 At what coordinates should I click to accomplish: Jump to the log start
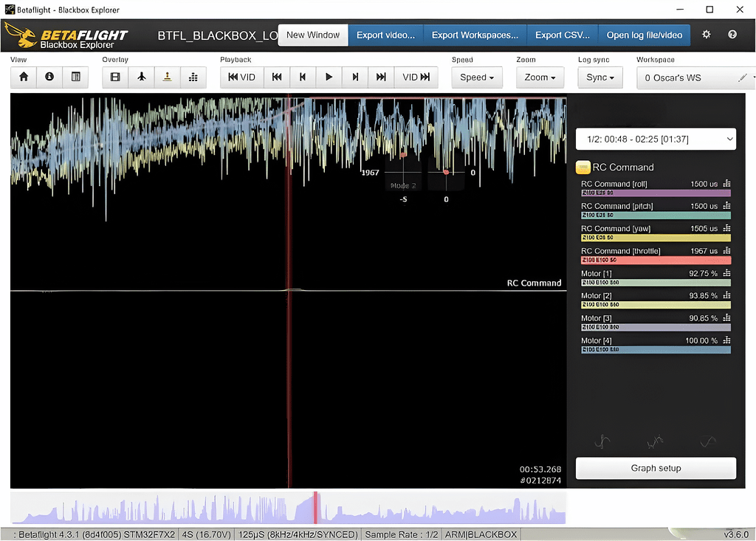coord(277,77)
